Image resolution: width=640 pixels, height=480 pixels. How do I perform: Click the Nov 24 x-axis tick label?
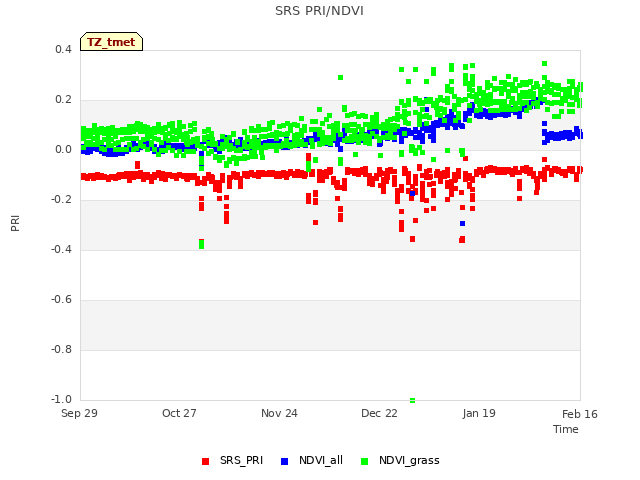279,413
